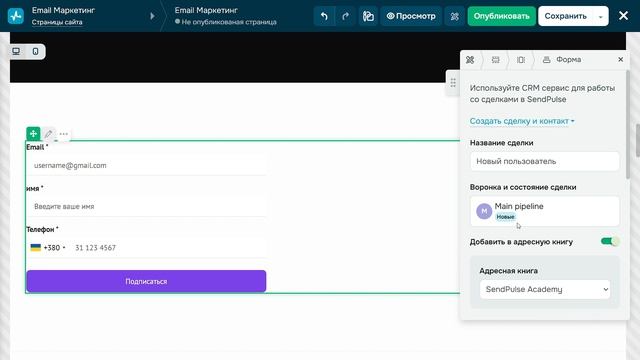Click the redo arrow icon
This screenshot has width=640, height=360.
point(345,16)
